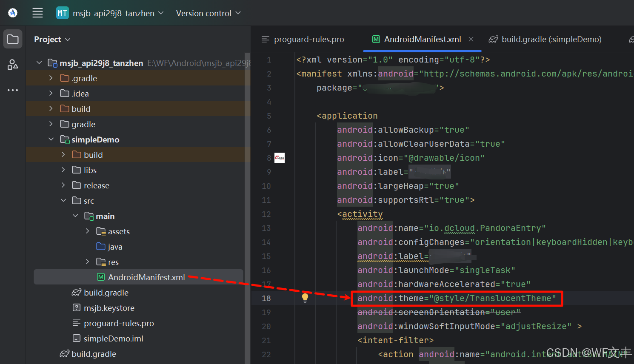The height and width of the screenshot is (364, 634).
Task: Click the android:theme attribute text
Action: tap(457, 298)
